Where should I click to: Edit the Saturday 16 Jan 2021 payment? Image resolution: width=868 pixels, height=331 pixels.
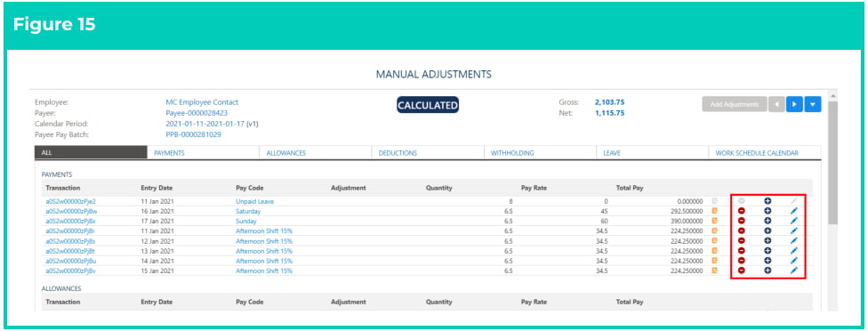(x=794, y=212)
